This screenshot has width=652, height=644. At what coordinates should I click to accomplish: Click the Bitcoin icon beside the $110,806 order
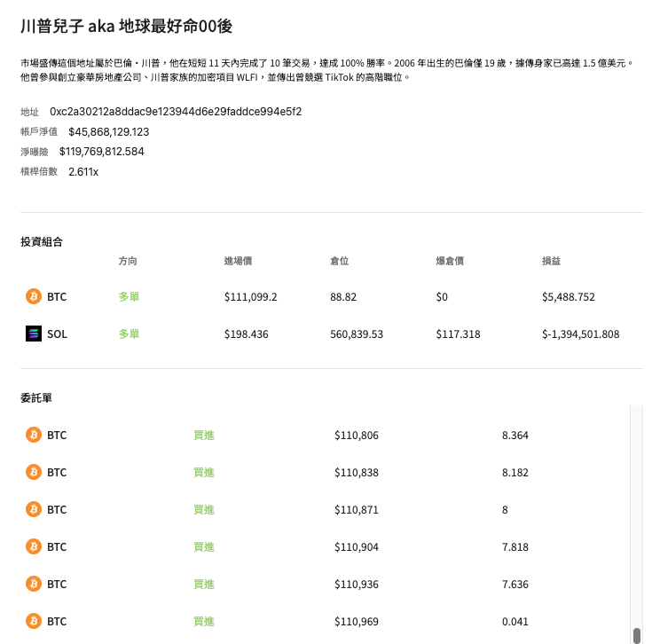34,435
